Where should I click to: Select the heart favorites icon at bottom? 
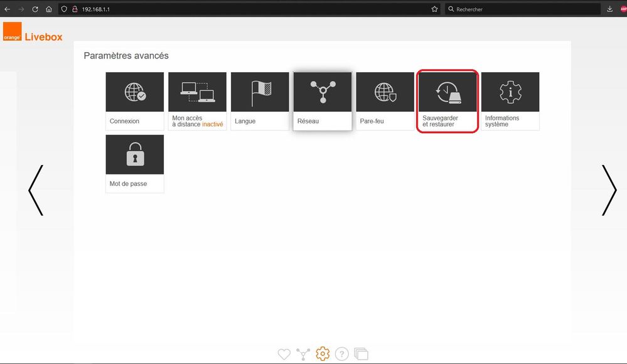pos(284,354)
